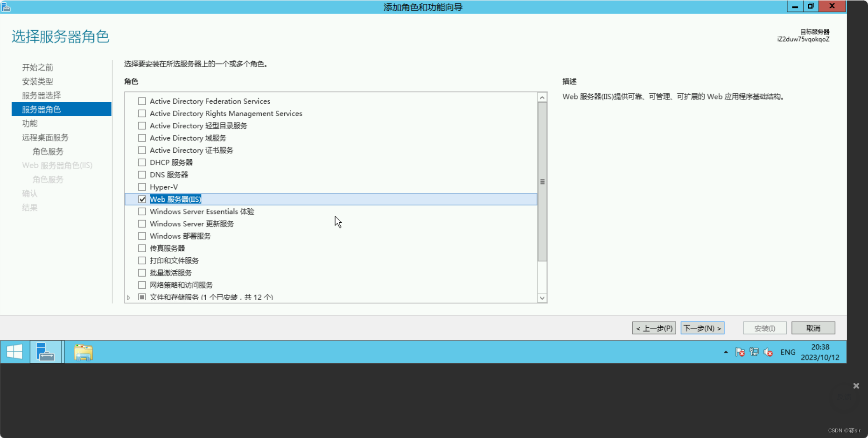Select the 打印和文件服务 label text
Screen dimensions: 868x438
click(175, 261)
